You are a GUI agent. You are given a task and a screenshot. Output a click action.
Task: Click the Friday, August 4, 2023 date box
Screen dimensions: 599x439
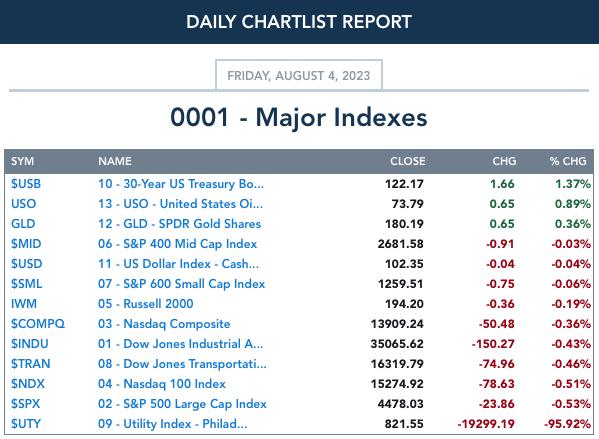[299, 75]
